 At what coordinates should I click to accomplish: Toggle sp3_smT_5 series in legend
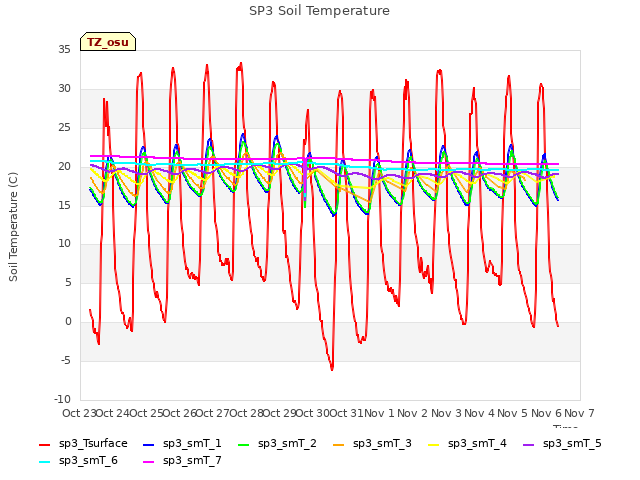562,443
